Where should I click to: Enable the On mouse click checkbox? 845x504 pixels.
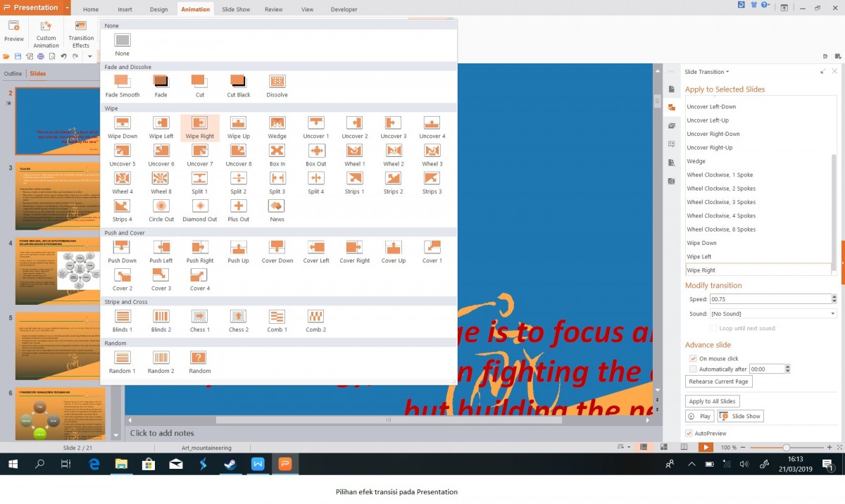693,359
